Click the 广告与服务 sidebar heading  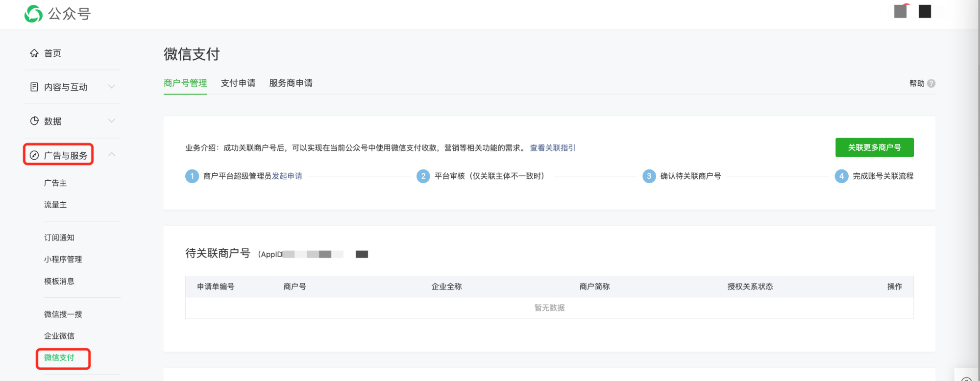coord(66,156)
